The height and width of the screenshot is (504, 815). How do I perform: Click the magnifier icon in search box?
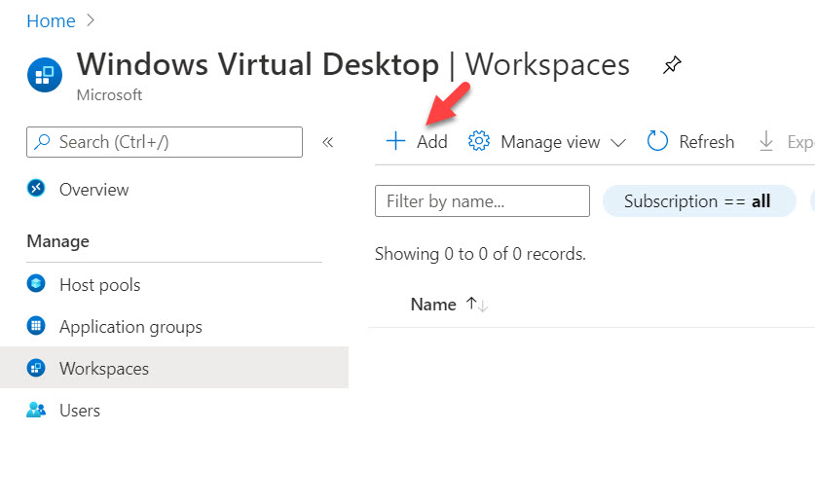tap(42, 142)
